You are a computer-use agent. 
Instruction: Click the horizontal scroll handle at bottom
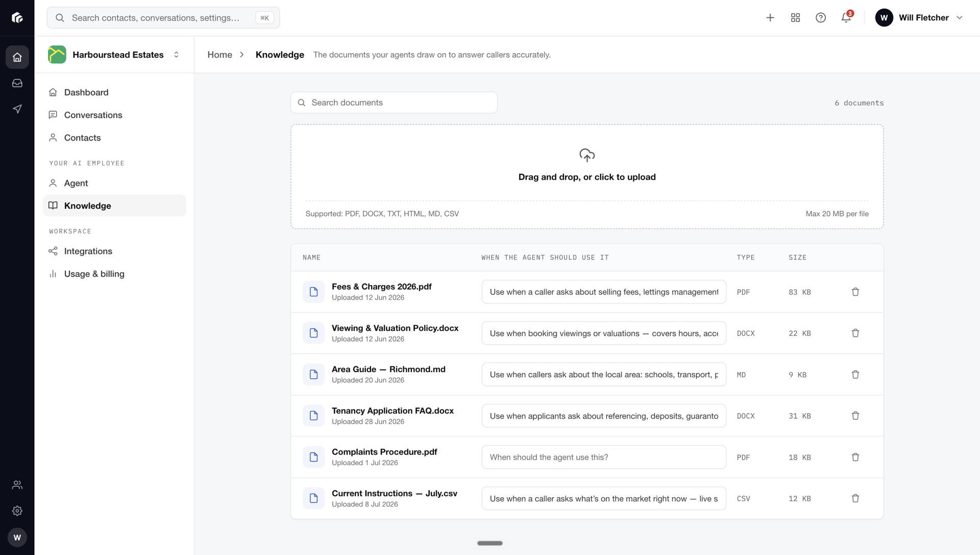[x=490, y=543]
